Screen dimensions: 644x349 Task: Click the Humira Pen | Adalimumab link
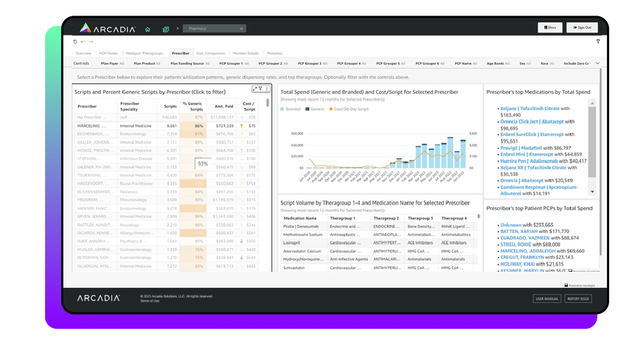tap(529, 161)
